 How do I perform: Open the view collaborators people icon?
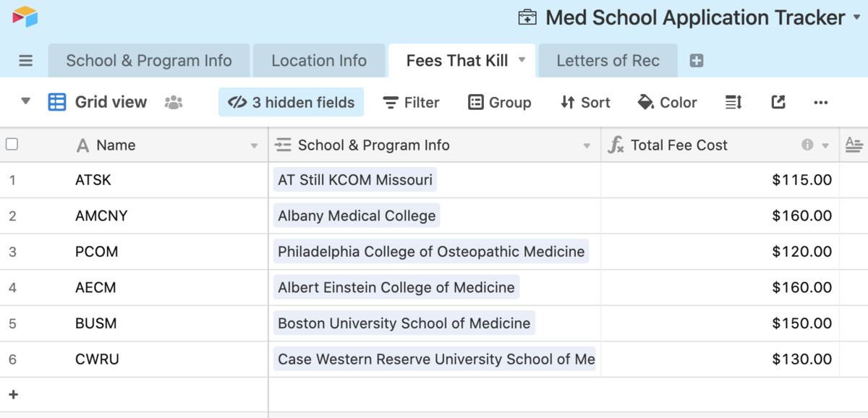tap(174, 103)
